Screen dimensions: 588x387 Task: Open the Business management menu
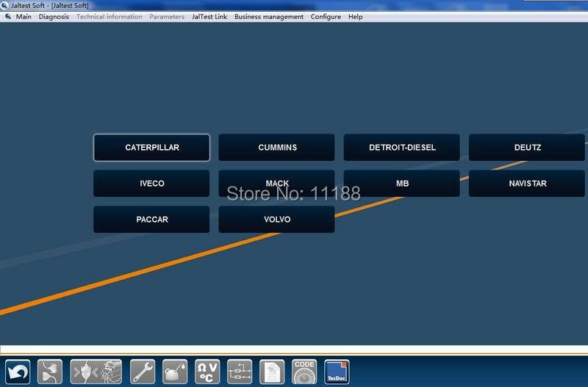click(269, 16)
